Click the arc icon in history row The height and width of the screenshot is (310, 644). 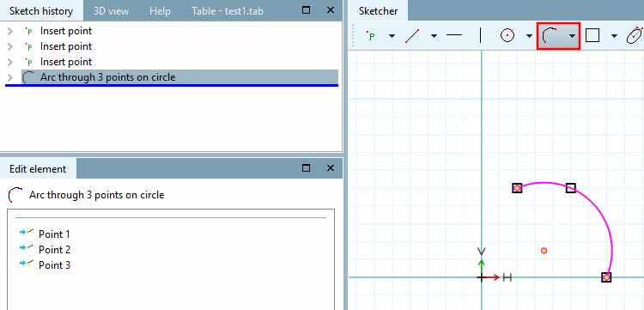pyautogui.click(x=28, y=77)
